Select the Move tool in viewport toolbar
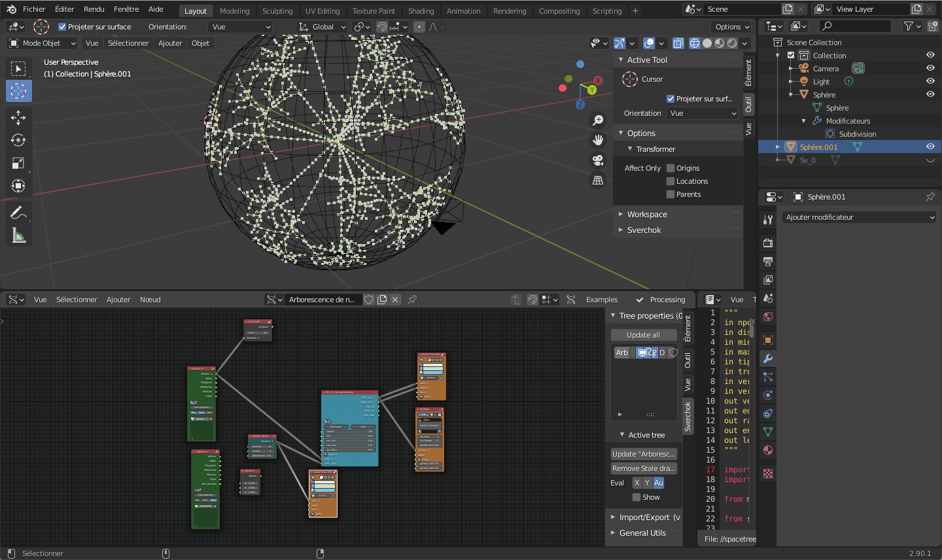942x560 pixels. coord(18,117)
